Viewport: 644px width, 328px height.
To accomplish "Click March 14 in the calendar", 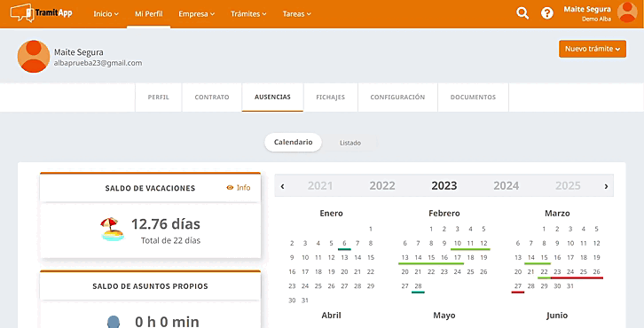I will (531, 258).
